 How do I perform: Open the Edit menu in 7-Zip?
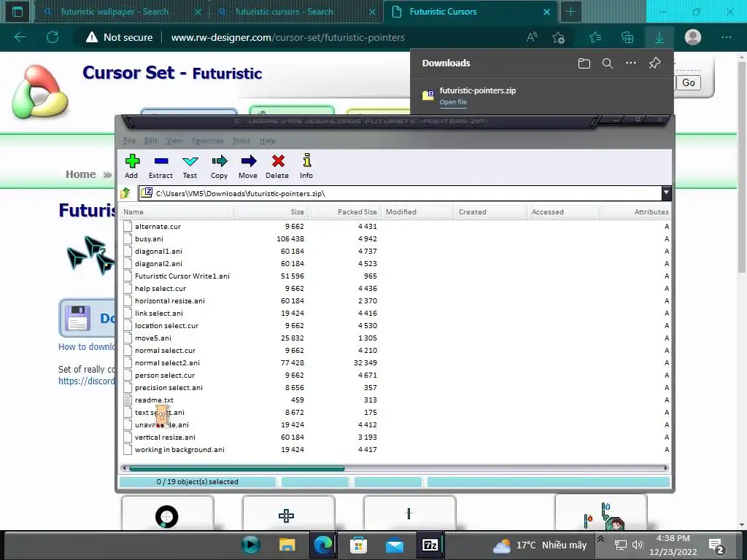[150, 141]
